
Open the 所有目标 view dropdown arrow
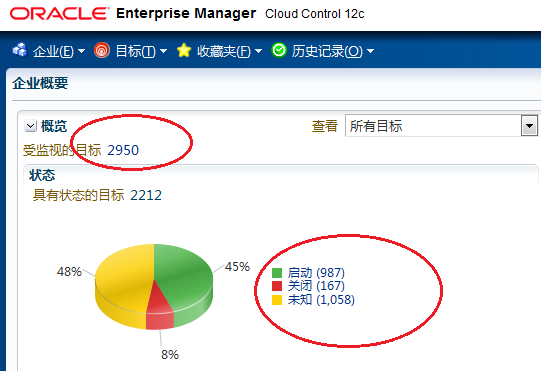pos(529,126)
